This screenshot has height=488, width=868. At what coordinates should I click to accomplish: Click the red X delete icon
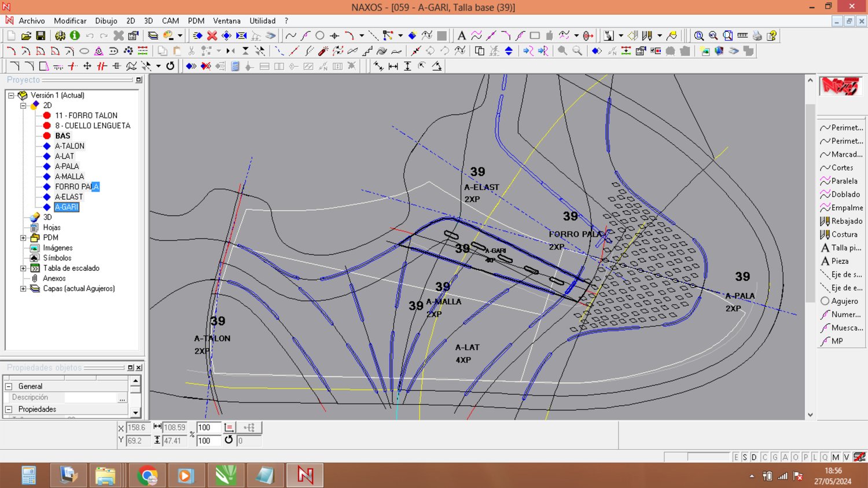pos(212,36)
